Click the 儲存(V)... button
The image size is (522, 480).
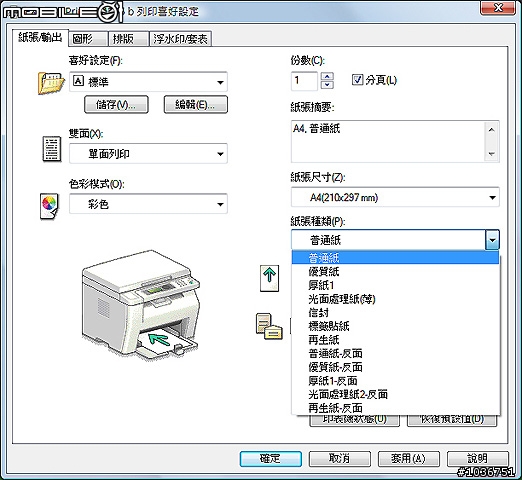[116, 105]
